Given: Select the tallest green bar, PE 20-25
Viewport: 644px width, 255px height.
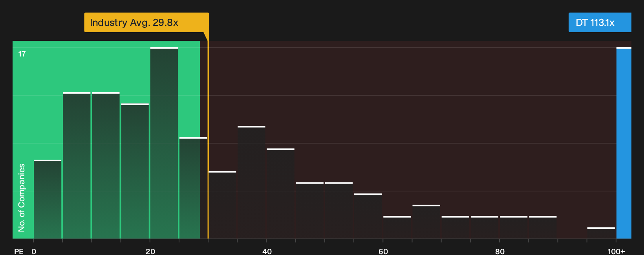Looking at the screenshot, I should click(164, 143).
